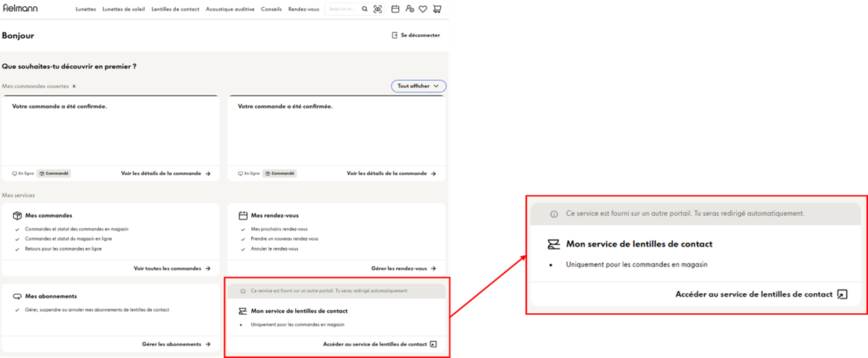The image size is (868, 358).
Task: Click Gérer les rendez-vous link
Action: pos(403,268)
